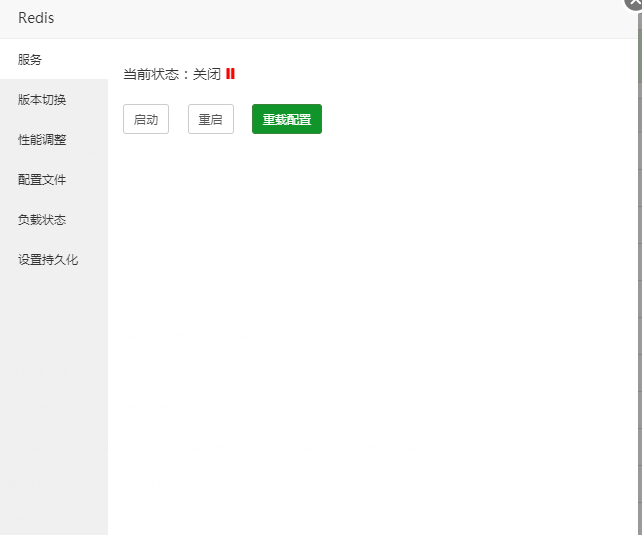Switch to the 版本切换 tab
Screen dimensions: 642x535
click(54, 99)
